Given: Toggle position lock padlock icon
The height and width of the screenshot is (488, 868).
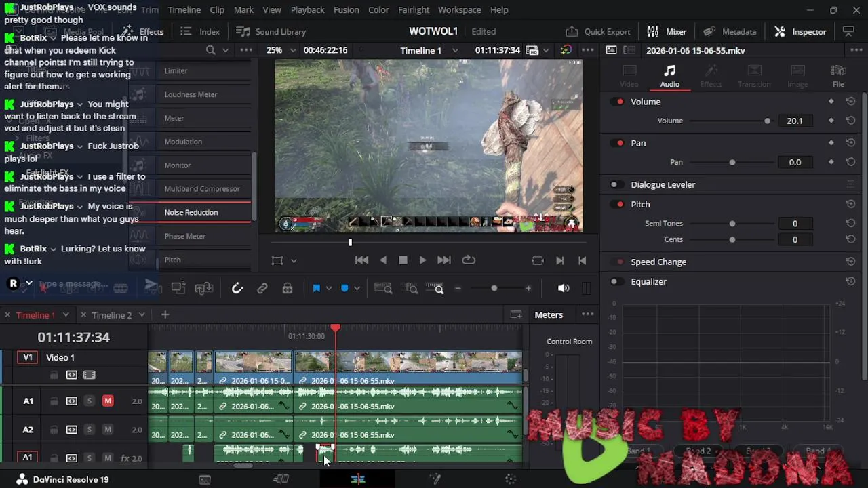Looking at the screenshot, I should pos(288,289).
